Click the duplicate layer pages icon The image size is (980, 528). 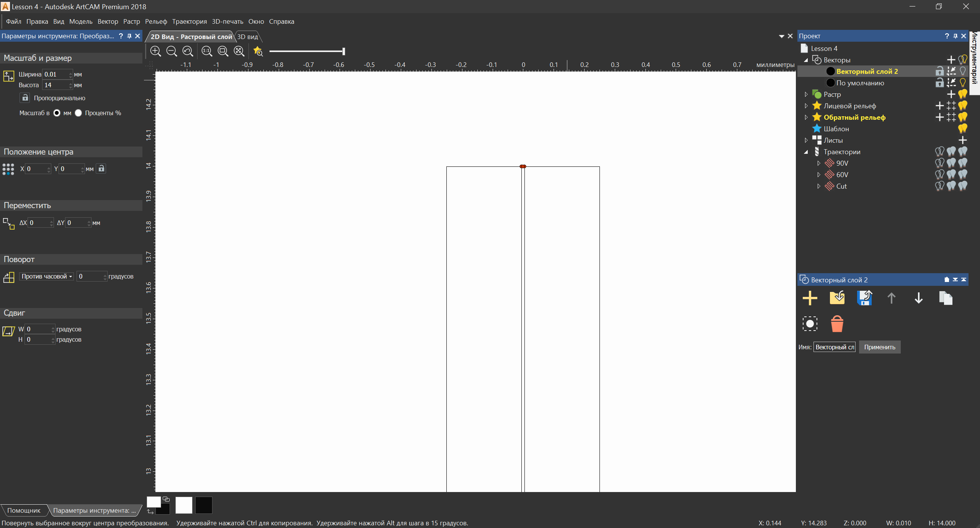946,298
